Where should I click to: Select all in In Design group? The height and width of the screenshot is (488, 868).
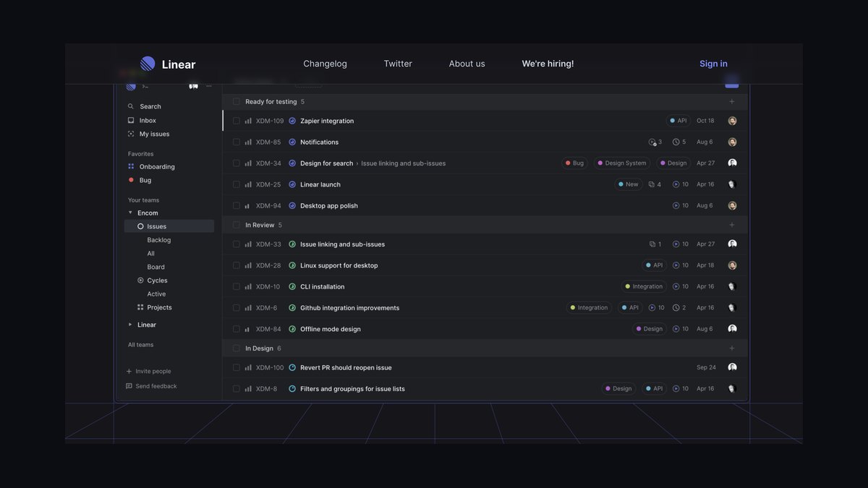click(x=237, y=348)
